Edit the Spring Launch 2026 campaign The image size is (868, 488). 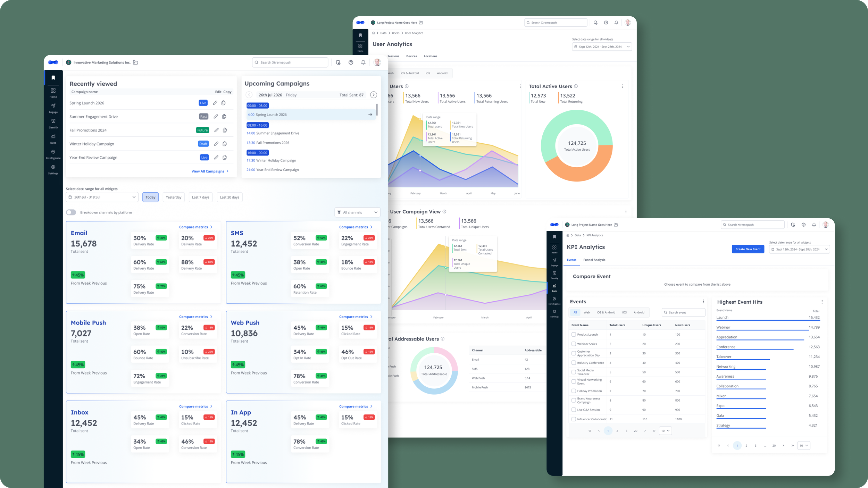click(x=215, y=103)
